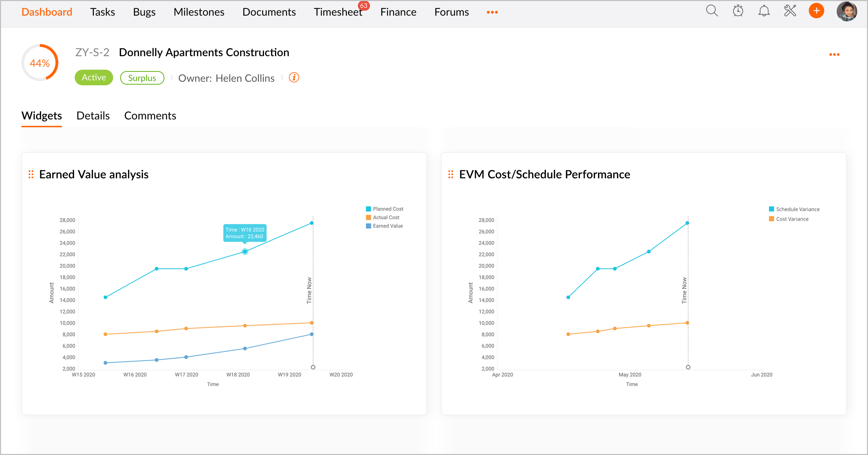
Task: Click W18 2020 Planned Cost data point
Action: click(245, 252)
